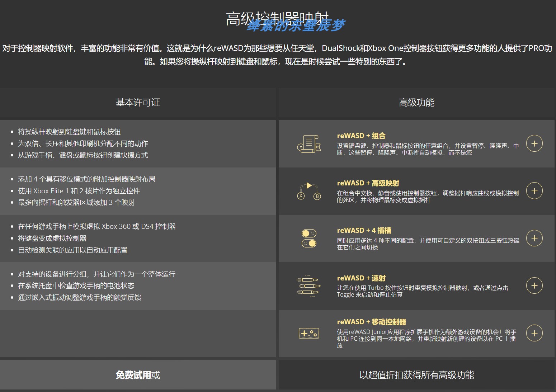Expand the reWASD + 组合 plus button
The height and width of the screenshot is (392, 556).
point(534,143)
